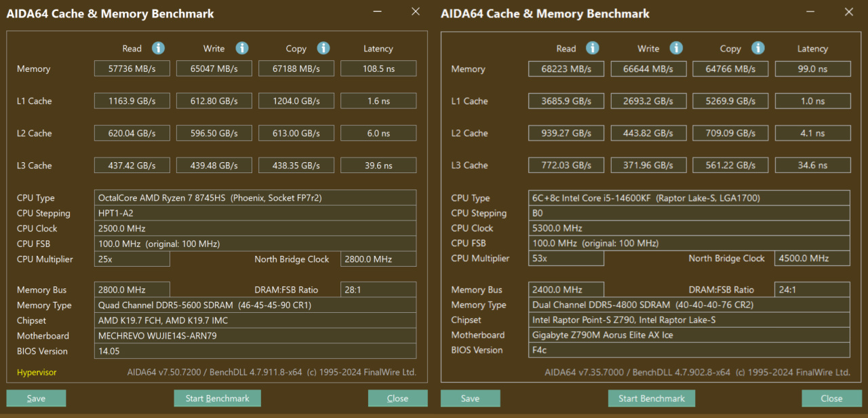This screenshot has height=418, width=868.
Task: Select Memory copy value 67188 MB/s
Action: pos(296,69)
